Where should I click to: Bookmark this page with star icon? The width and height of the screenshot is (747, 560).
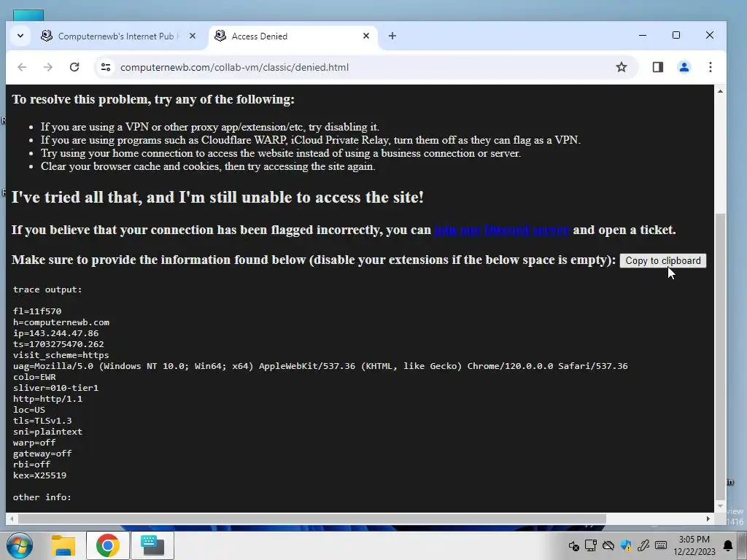tap(622, 67)
